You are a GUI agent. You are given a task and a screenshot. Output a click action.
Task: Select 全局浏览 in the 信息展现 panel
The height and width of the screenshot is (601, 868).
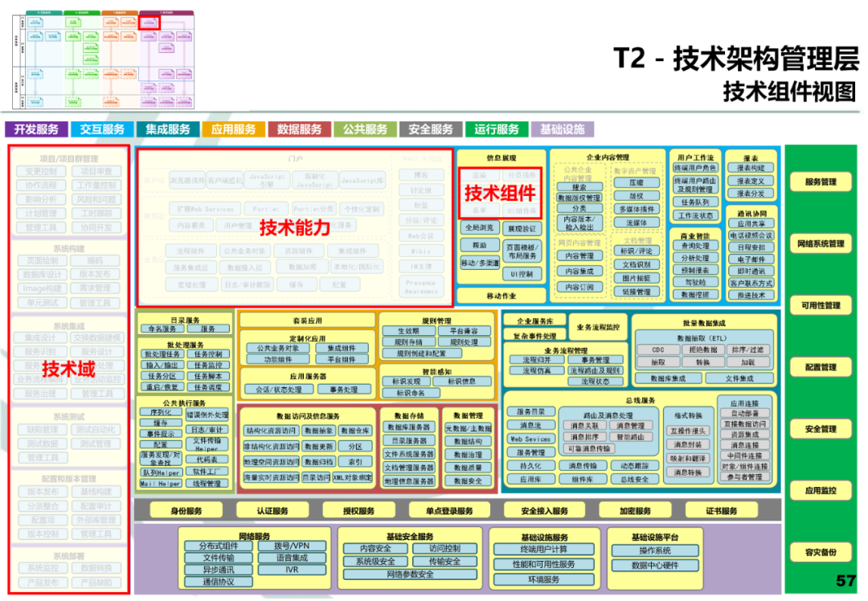[x=479, y=228]
